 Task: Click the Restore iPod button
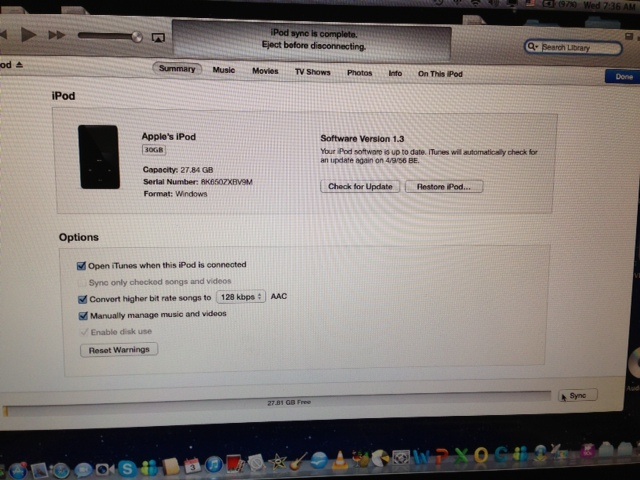click(x=444, y=187)
